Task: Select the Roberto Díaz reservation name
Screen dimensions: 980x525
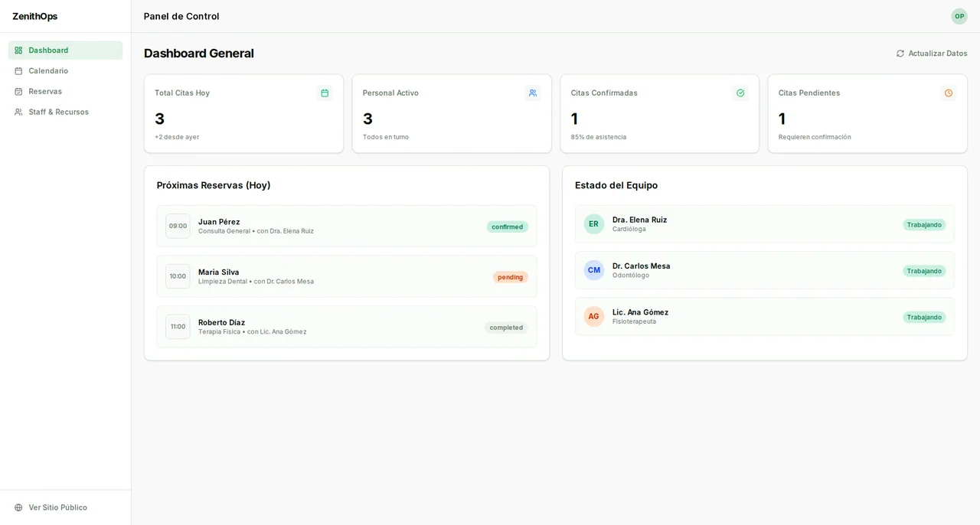Action: tap(222, 323)
